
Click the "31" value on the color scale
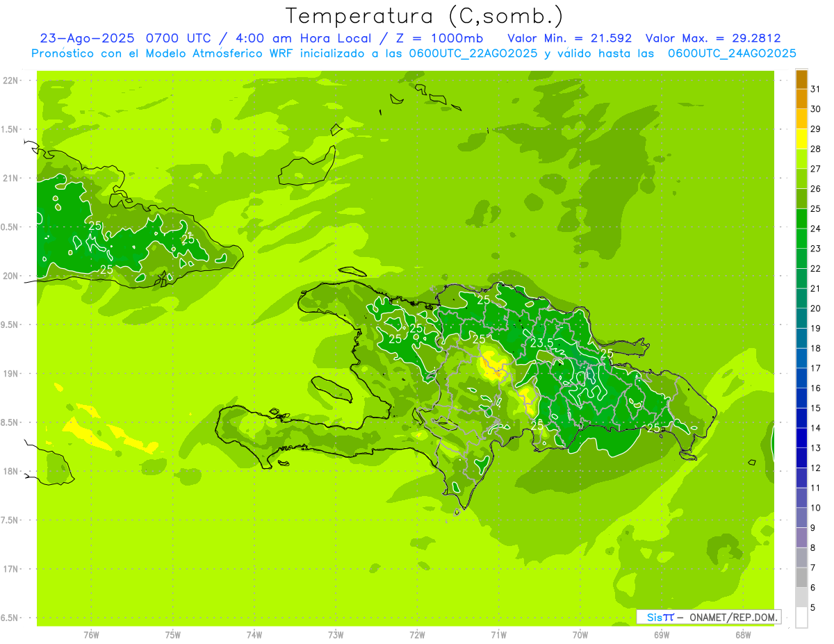click(x=816, y=89)
